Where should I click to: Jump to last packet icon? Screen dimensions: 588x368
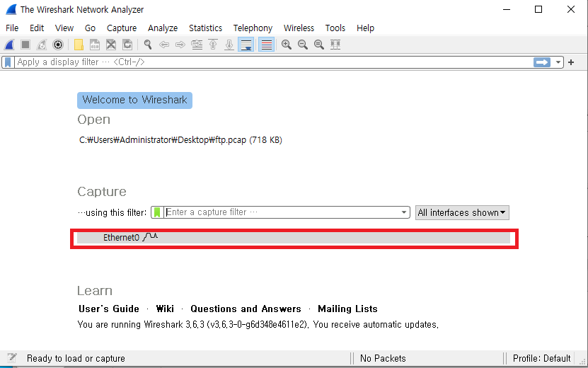(x=229, y=45)
